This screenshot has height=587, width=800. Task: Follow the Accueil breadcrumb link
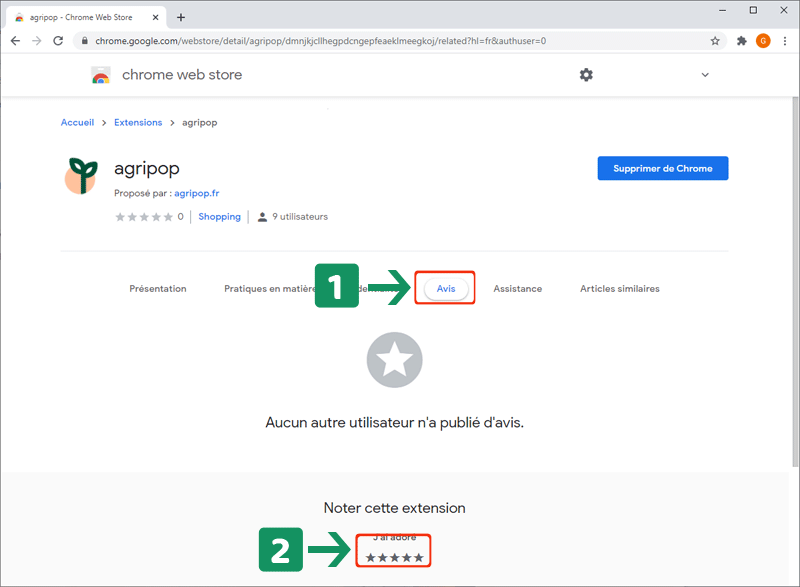point(78,122)
